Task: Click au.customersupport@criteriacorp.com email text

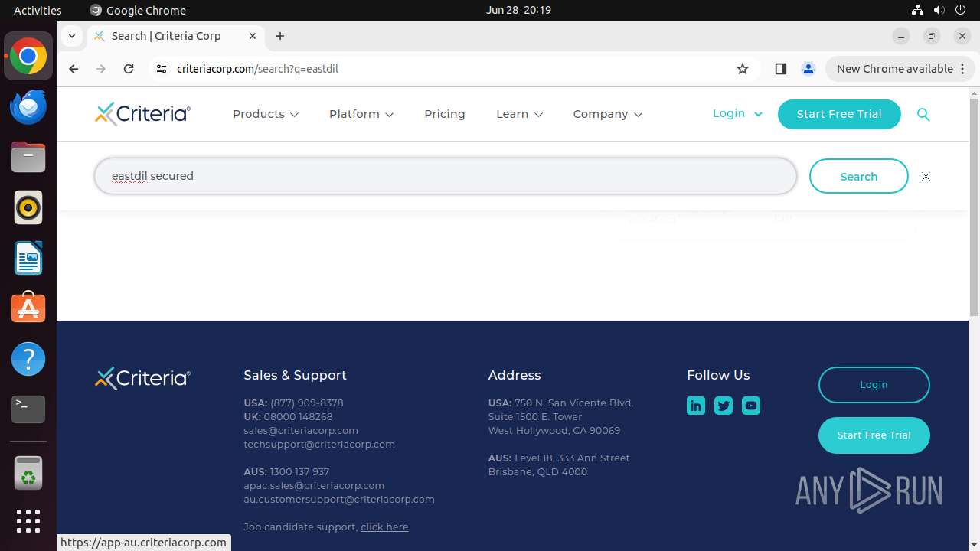Action: pyautogui.click(x=339, y=499)
